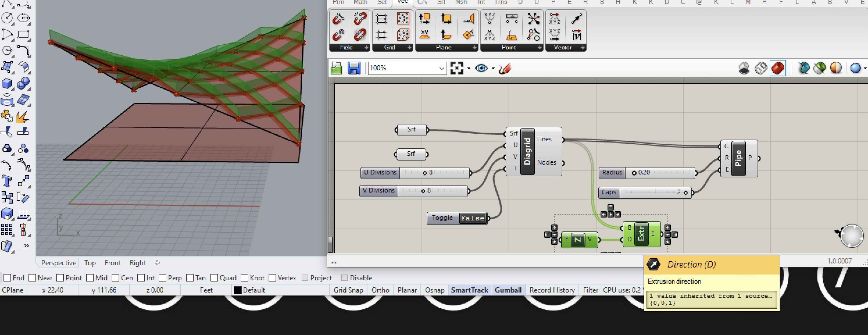Screen dimensions: 868x335
Task: Click the Rhino text tool icon
Action: click(7, 181)
